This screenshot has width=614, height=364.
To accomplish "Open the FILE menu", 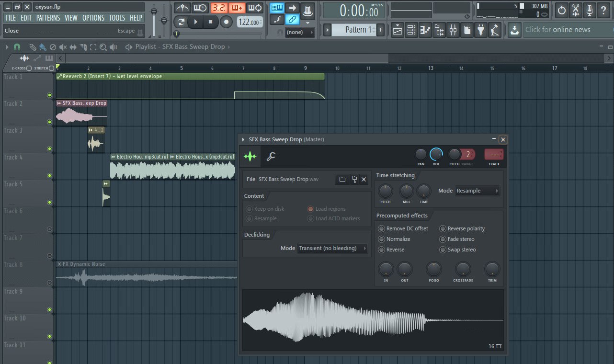I will 11,18.
